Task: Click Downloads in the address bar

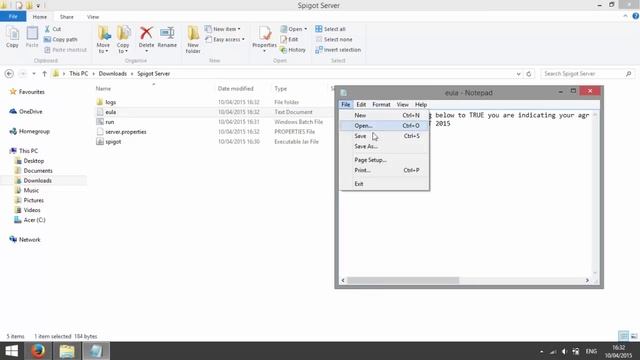Action: (113, 74)
